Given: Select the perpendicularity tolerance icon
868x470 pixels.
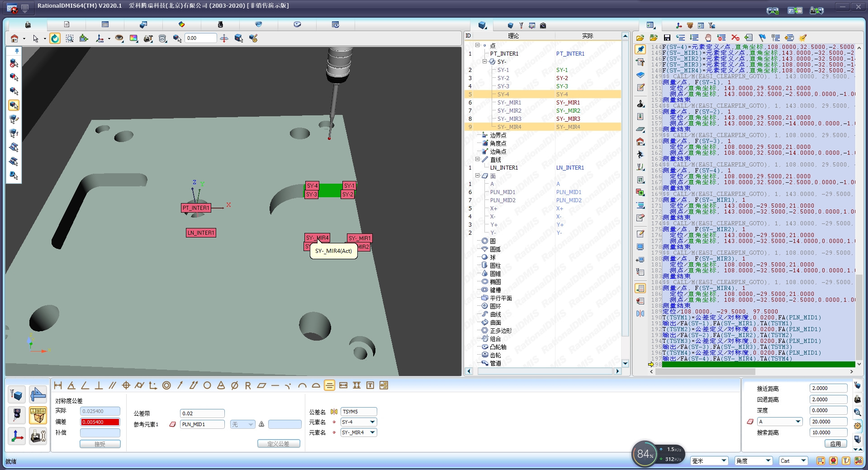Looking at the screenshot, I should pos(99,385).
